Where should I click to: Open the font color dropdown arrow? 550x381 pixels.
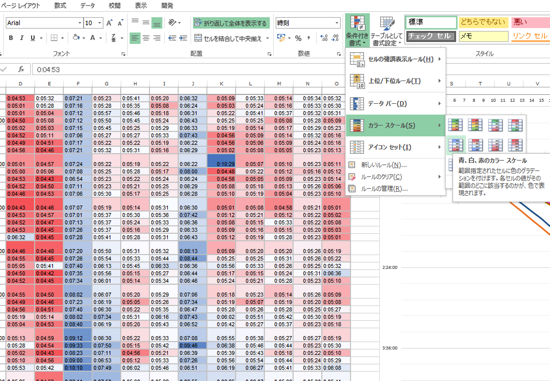[x=100, y=38]
